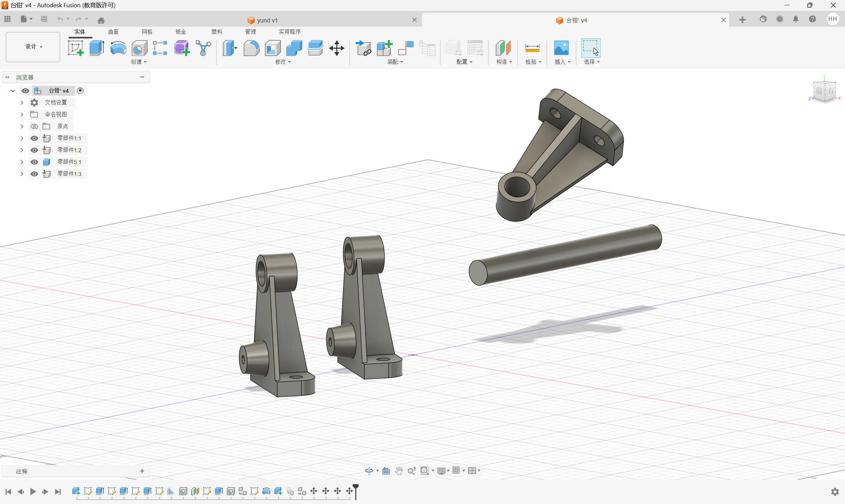
Task: Activate the Shell tool
Action: click(x=273, y=48)
